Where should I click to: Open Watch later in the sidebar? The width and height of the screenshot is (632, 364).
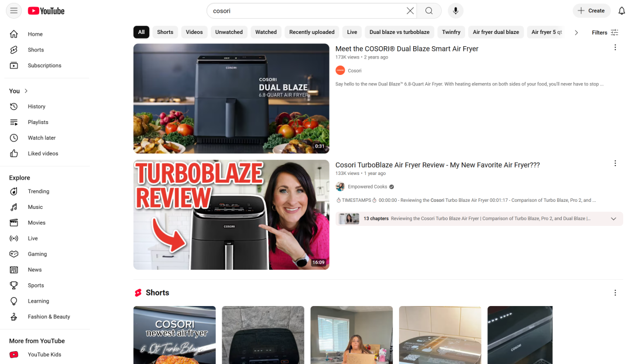tap(42, 138)
